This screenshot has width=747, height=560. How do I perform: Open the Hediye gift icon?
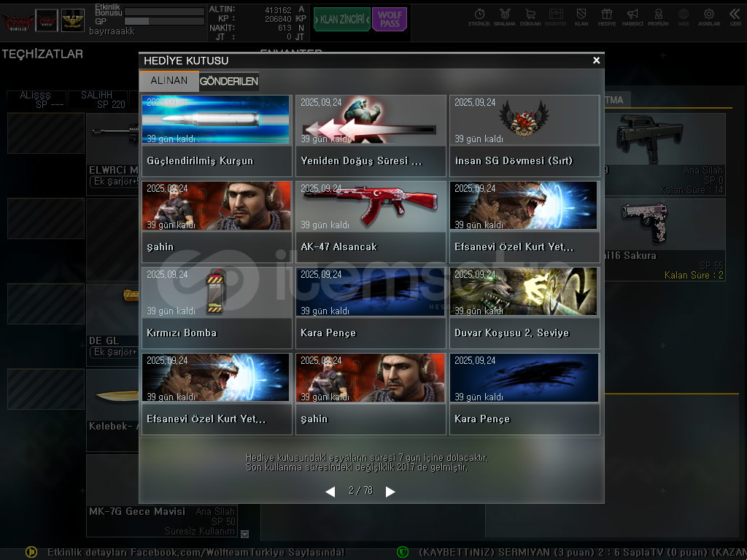607,17
